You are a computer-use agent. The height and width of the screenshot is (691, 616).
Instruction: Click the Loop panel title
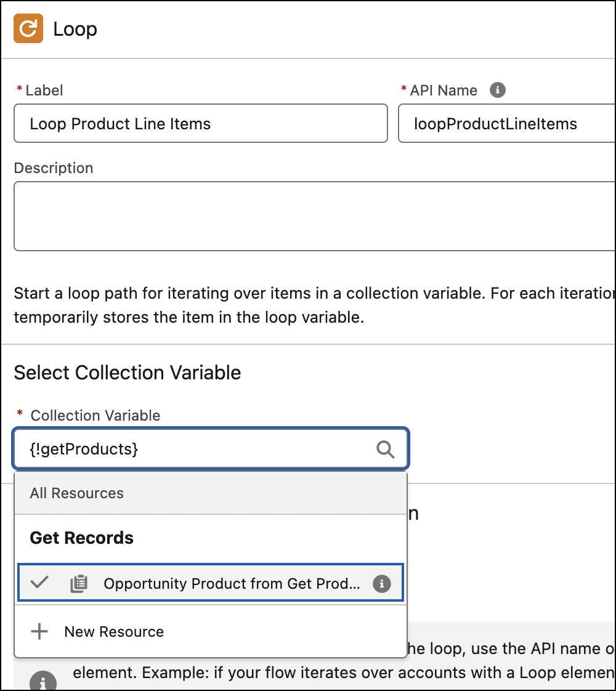[x=75, y=29]
